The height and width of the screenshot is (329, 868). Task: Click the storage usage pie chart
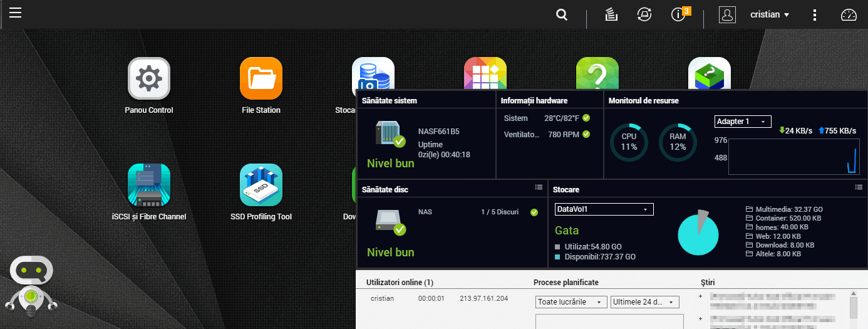pyautogui.click(x=698, y=232)
